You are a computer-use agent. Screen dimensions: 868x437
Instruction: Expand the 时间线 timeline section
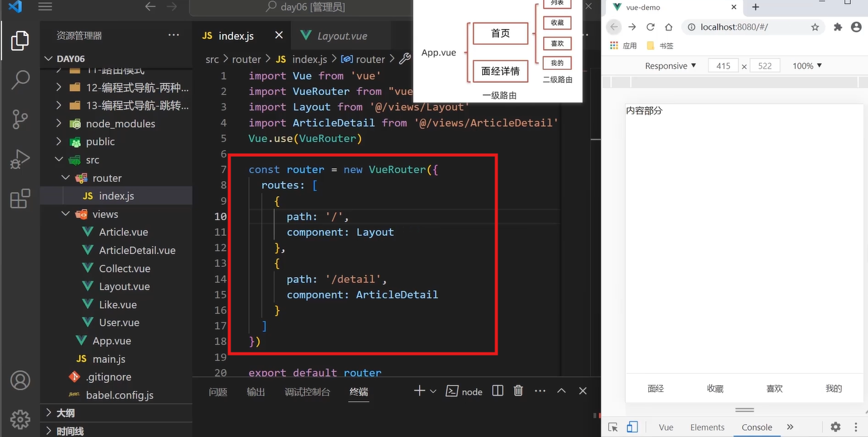(x=116, y=430)
